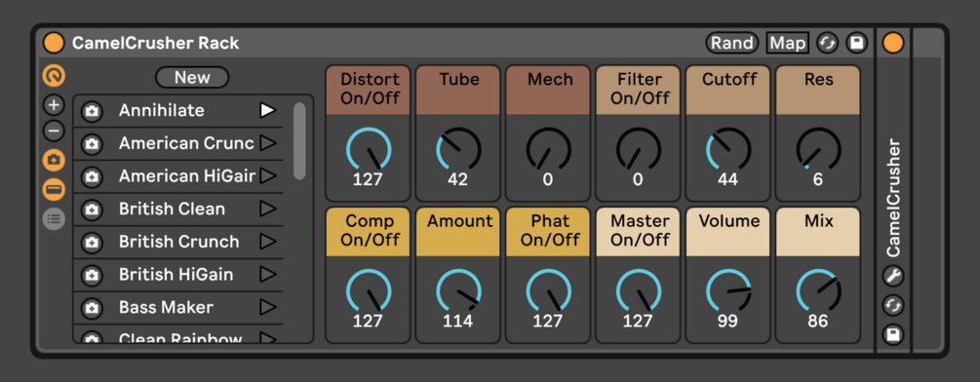Select the American Crunch variation entry

178,143
